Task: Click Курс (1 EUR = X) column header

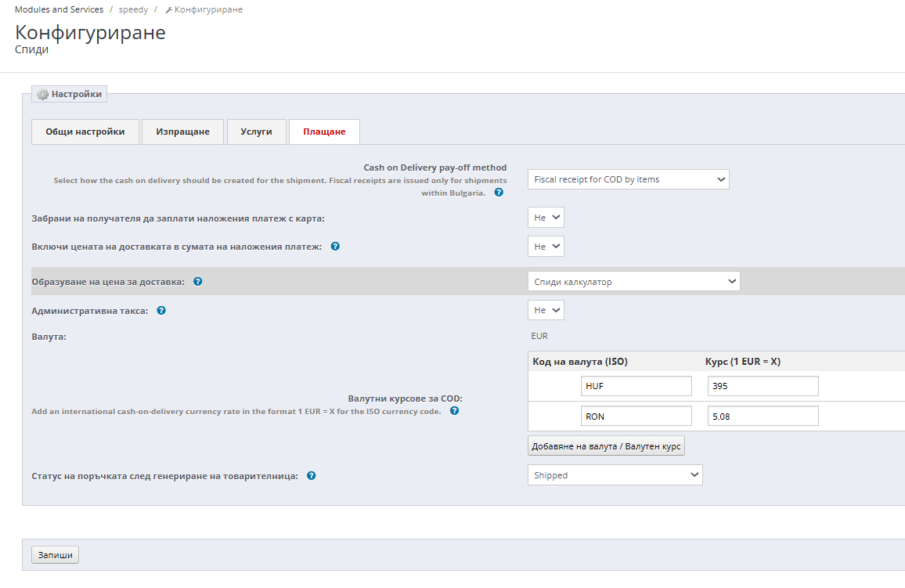Action: 742,362
